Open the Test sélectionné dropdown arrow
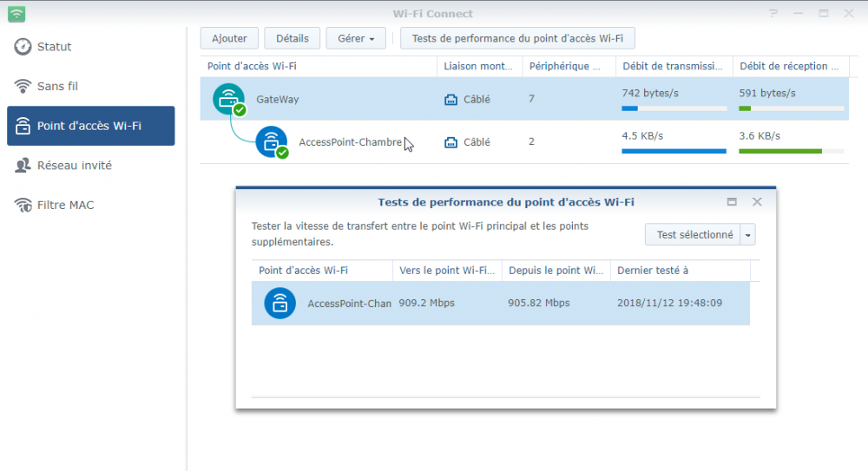Image resolution: width=868 pixels, height=471 pixels. coord(748,235)
